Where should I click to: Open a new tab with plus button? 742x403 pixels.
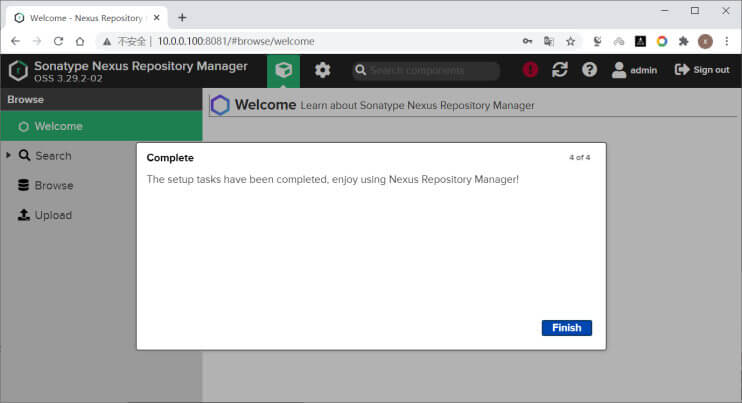[182, 18]
